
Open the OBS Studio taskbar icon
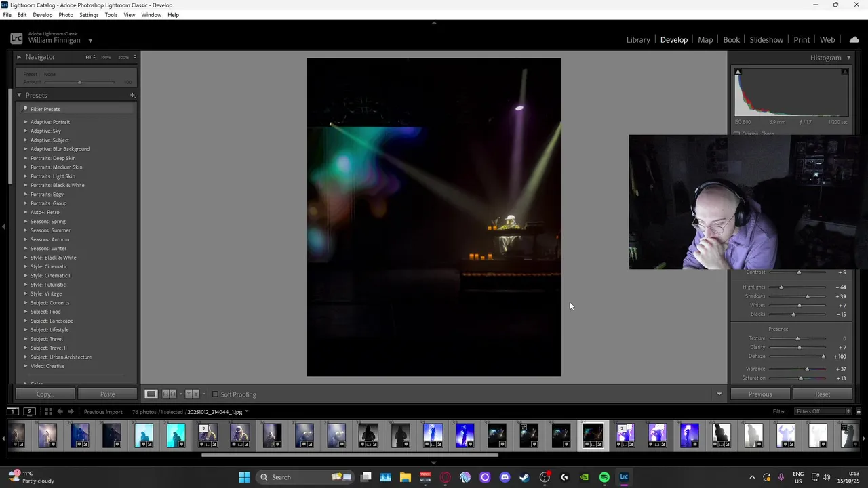(x=545, y=477)
